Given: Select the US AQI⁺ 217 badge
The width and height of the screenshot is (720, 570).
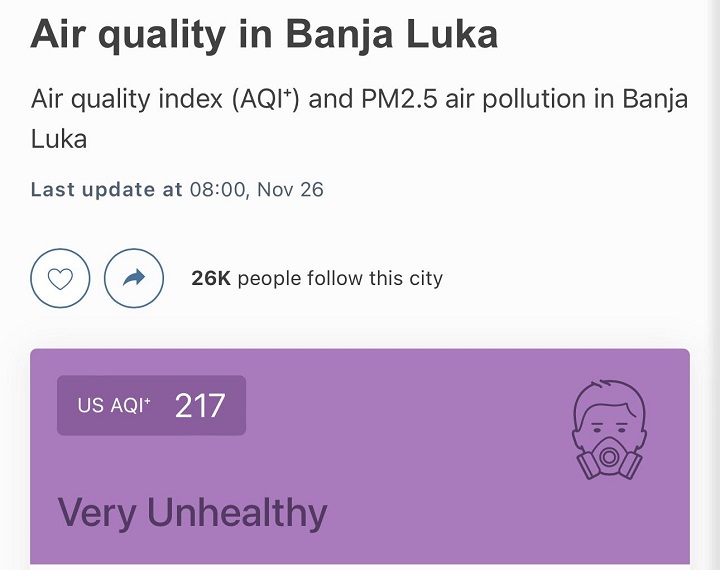Looking at the screenshot, I should [152, 405].
